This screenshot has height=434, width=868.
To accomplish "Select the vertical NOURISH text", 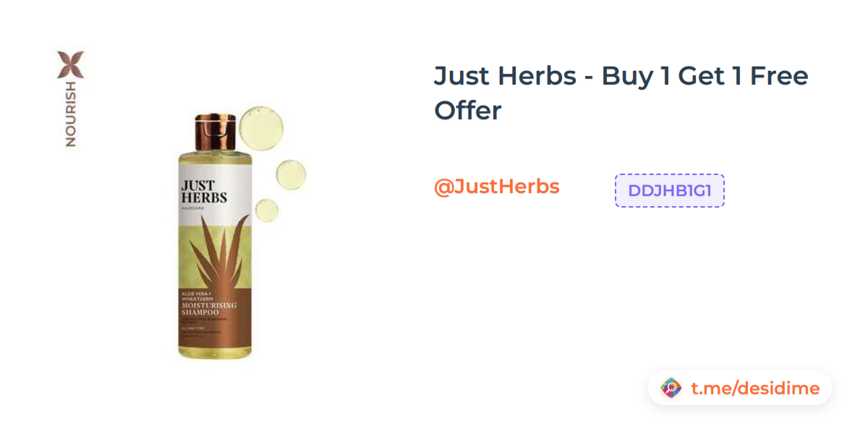I will point(71,114).
